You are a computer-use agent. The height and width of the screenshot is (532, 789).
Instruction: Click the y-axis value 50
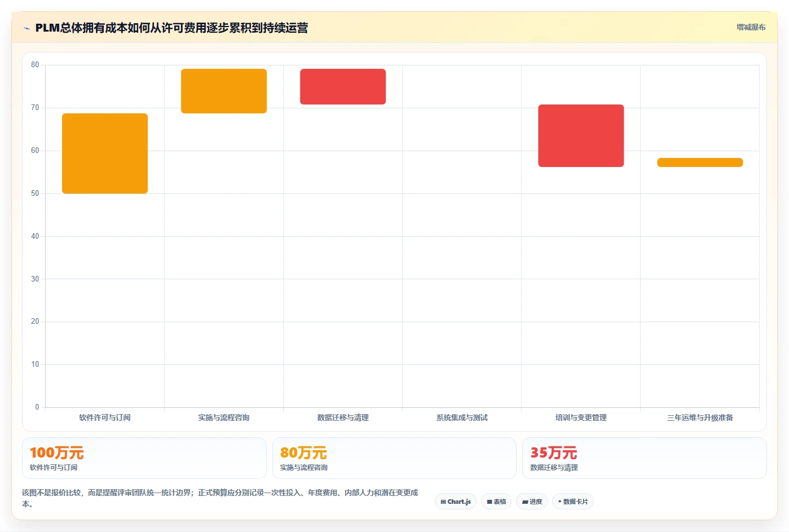[35, 194]
